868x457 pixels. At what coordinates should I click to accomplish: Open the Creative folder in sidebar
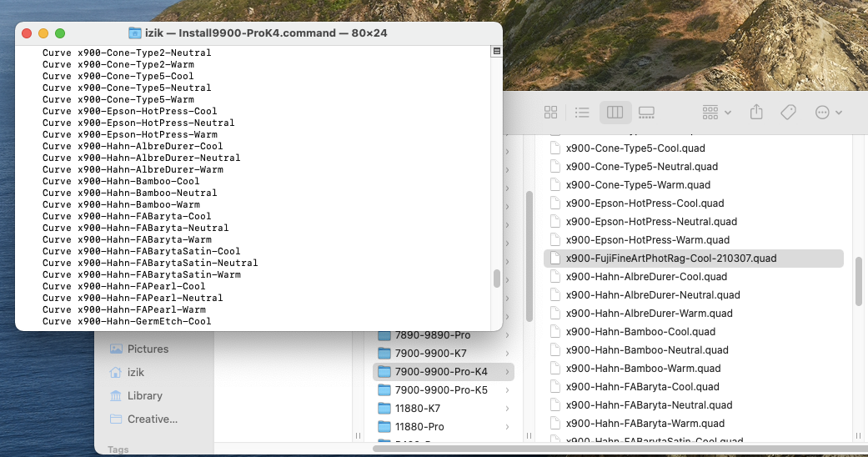pyautogui.click(x=152, y=419)
